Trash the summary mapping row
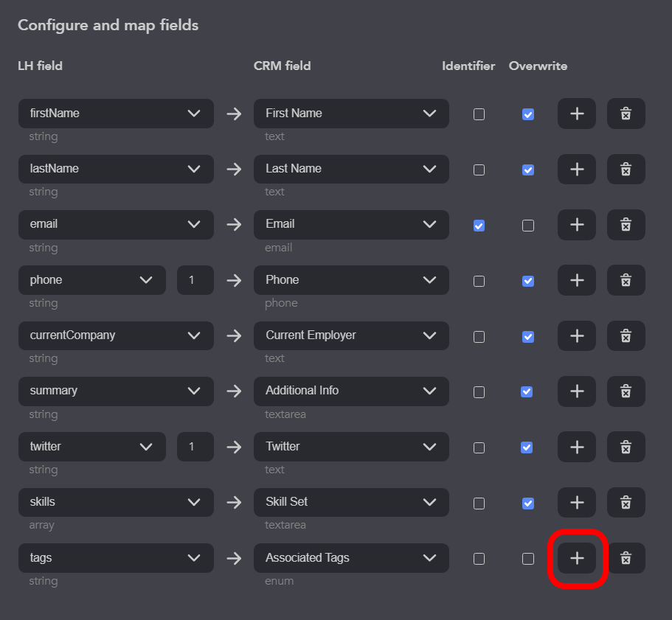672x620 pixels. [x=626, y=391]
